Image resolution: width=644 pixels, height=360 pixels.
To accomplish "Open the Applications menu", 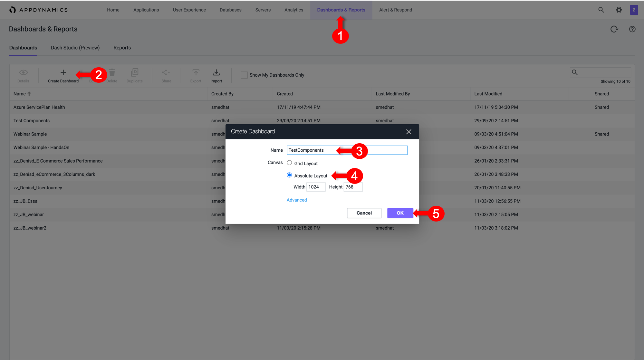I will pos(146,10).
